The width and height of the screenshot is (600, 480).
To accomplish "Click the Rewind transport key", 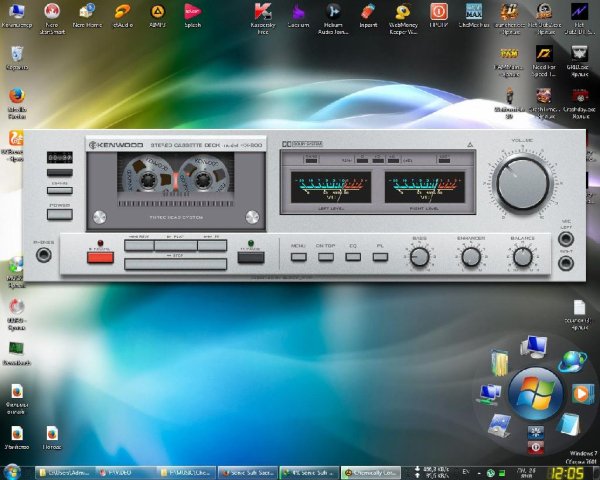I will point(139,245).
